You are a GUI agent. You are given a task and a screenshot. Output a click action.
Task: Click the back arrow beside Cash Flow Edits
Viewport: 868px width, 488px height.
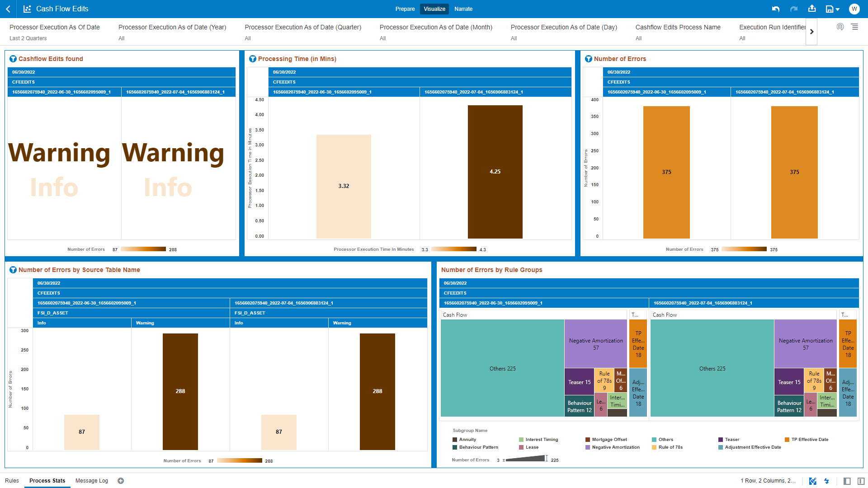8,9
